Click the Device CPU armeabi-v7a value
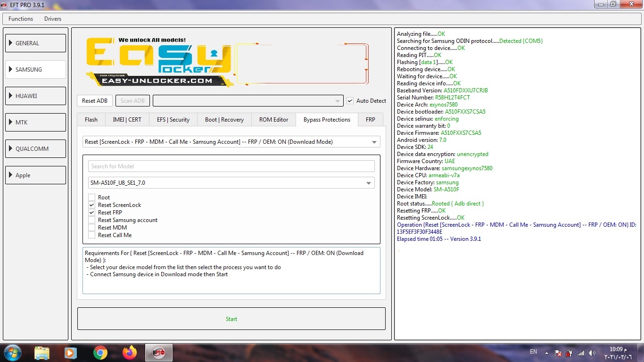The width and height of the screenshot is (644, 362). click(x=444, y=175)
